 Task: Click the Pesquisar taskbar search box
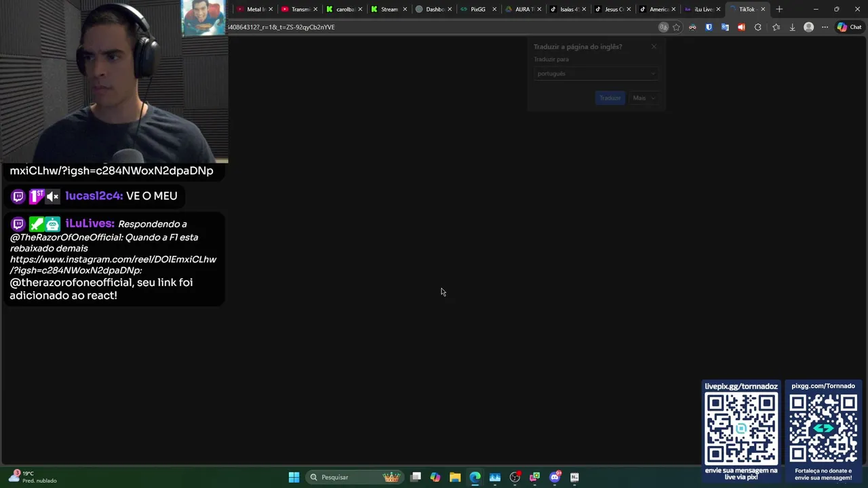354,477
